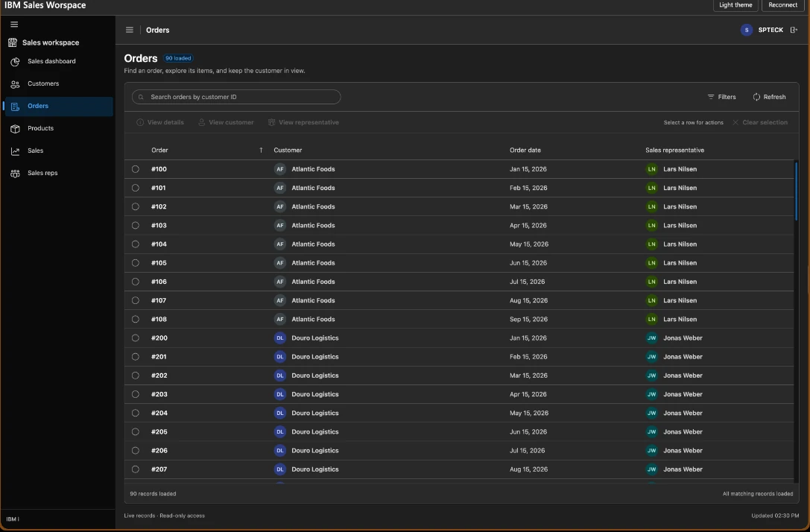Image resolution: width=810 pixels, height=532 pixels.
Task: Toggle the header menu icon beside Orders
Action: [130, 30]
